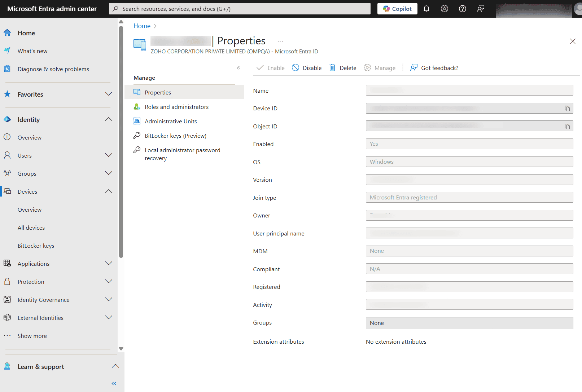The height and width of the screenshot is (392, 582).
Task: Click the External Identities icon
Action: coord(7,317)
